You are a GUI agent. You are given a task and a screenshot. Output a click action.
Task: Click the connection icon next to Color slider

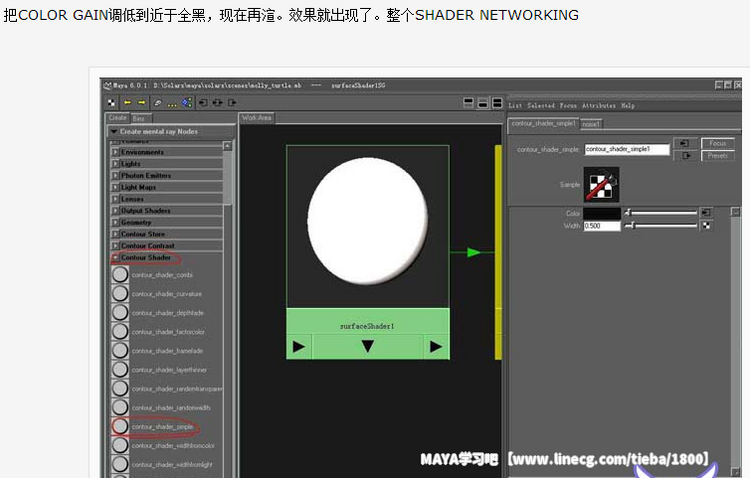click(x=705, y=212)
